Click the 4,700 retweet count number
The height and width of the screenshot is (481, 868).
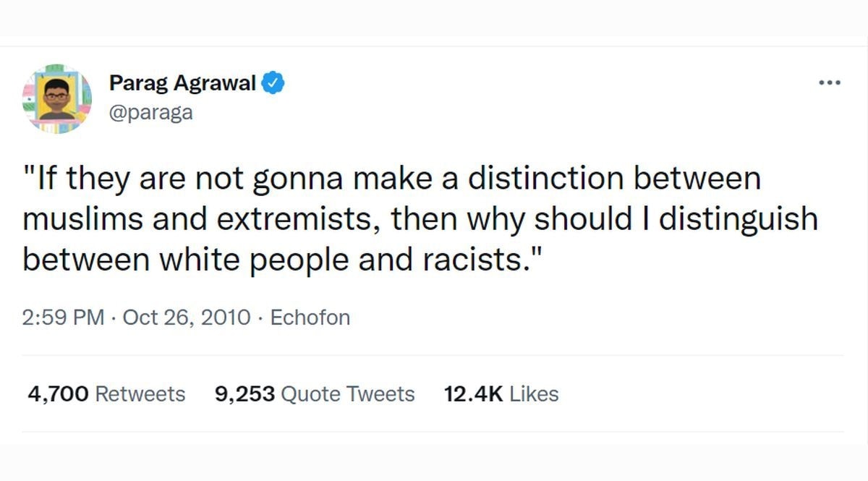58,394
